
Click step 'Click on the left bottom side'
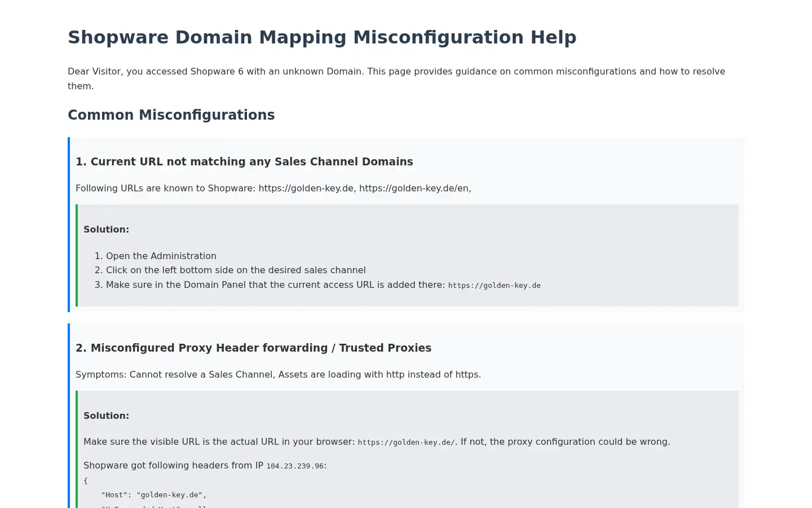(x=236, y=270)
